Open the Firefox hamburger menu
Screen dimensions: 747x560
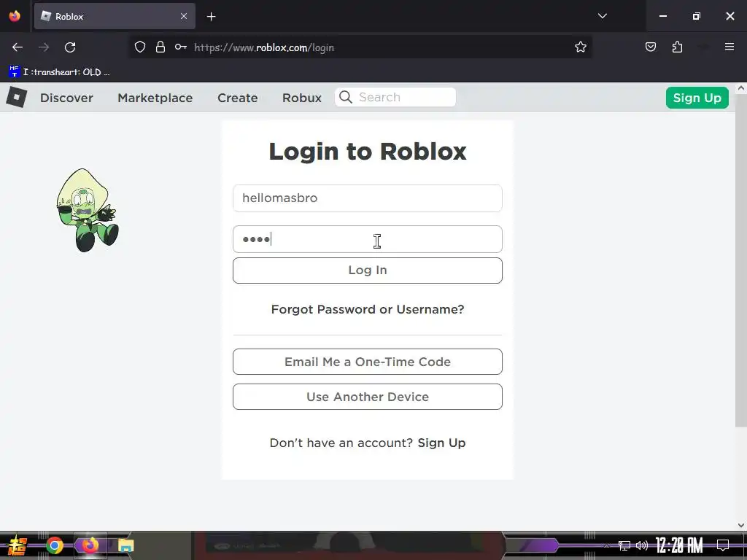pyautogui.click(x=729, y=47)
